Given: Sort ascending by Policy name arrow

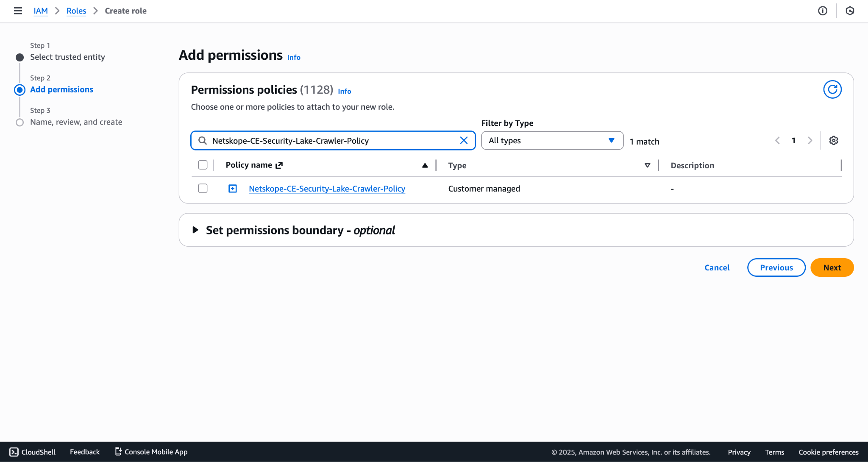Looking at the screenshot, I should [425, 165].
